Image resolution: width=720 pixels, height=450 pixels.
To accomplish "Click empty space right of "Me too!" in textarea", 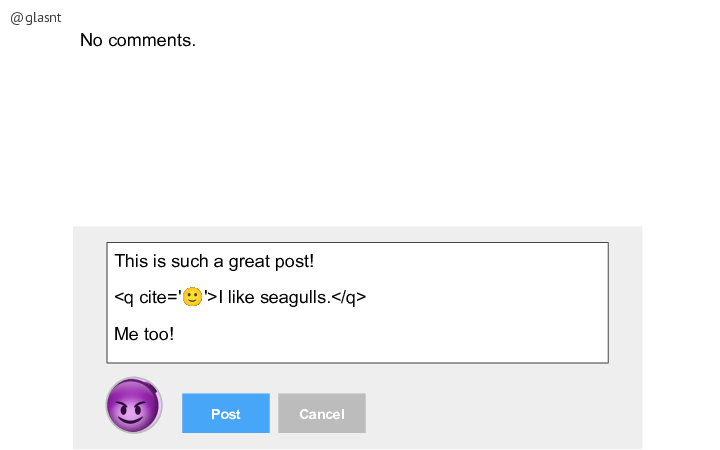I will [390, 334].
